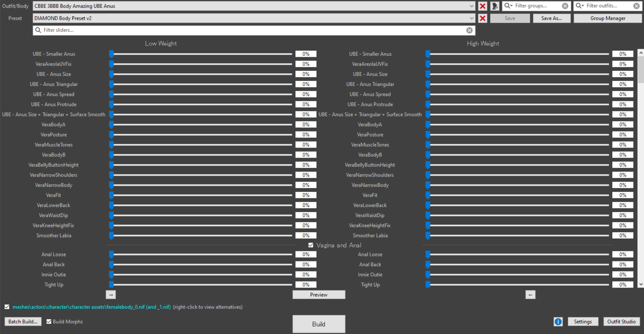Open the Preset dropdown list
Screen dimensions: 644x334
tap(471, 18)
